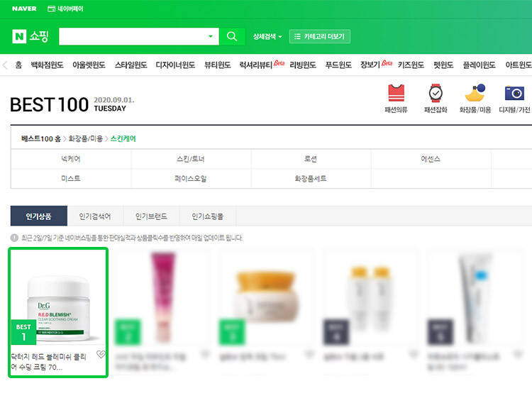Click 카테고리 더보기 button

320,36
